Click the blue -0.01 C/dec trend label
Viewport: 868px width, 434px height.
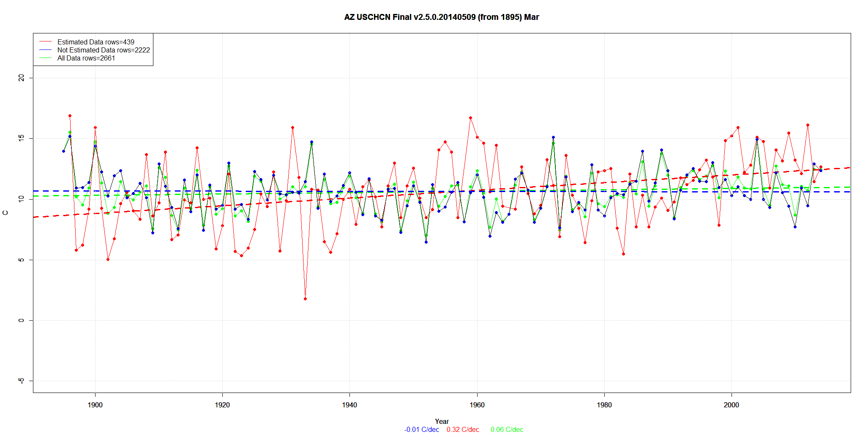[x=421, y=429]
